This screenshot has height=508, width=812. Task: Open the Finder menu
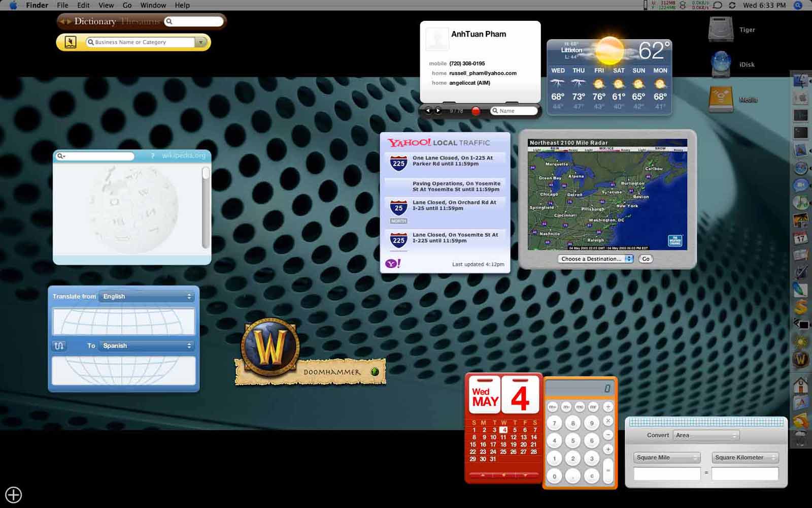[37, 5]
